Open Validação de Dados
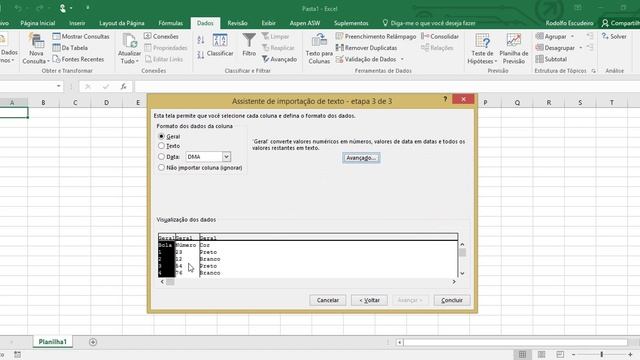This screenshot has height=360, width=640. (366, 59)
